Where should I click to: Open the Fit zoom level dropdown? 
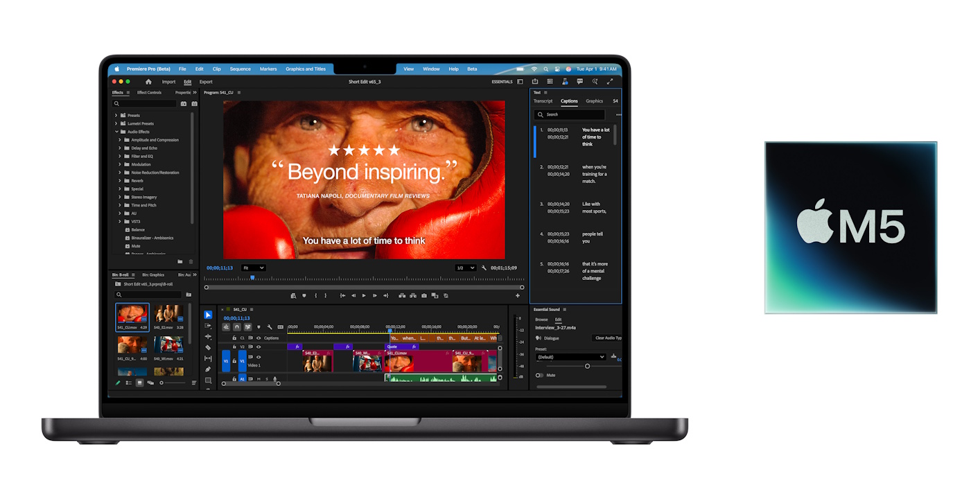[x=253, y=268]
